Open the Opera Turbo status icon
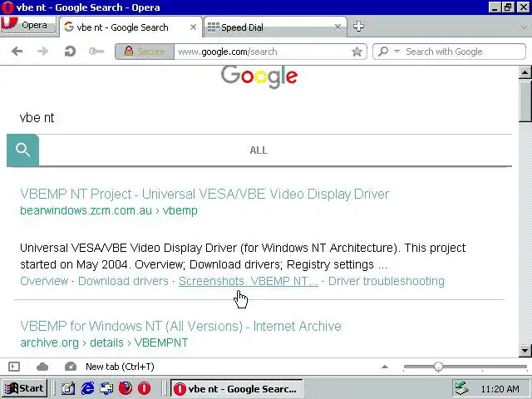Viewport: 532px width, 399px height. tap(70, 367)
